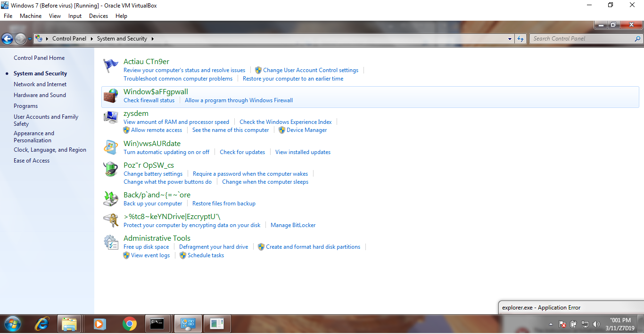The height and width of the screenshot is (334, 644).
Task: Click Check firewall status
Action: [x=149, y=100]
